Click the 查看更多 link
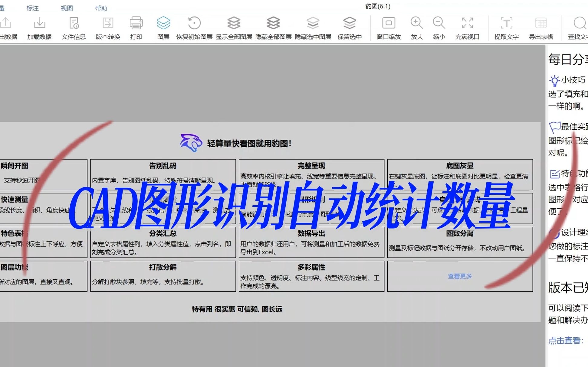588x367 pixels. click(460, 276)
